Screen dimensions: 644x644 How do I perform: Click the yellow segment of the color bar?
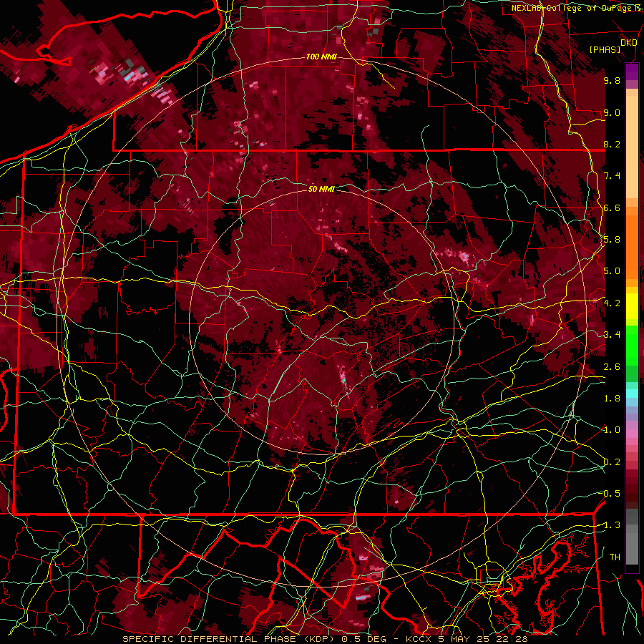632,306
